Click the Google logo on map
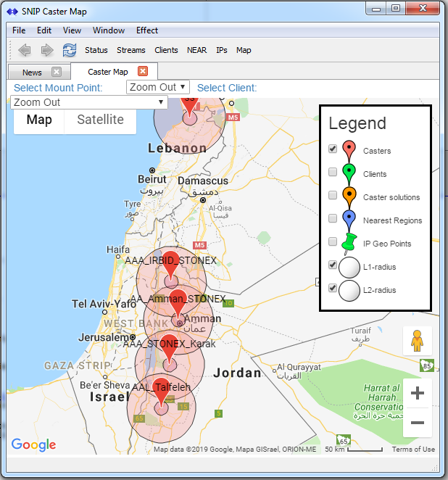448x480 pixels. coord(33,444)
